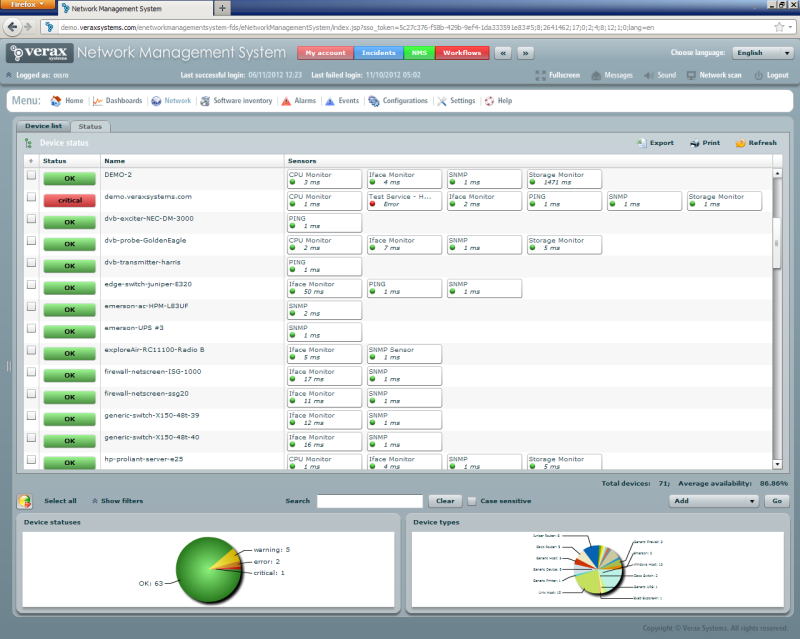Open a new tab with the plus button

222,8
